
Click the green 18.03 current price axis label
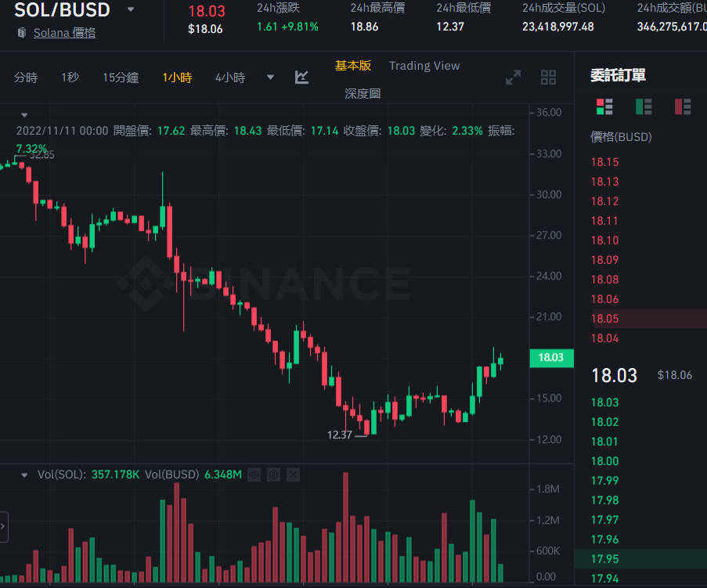pos(551,358)
